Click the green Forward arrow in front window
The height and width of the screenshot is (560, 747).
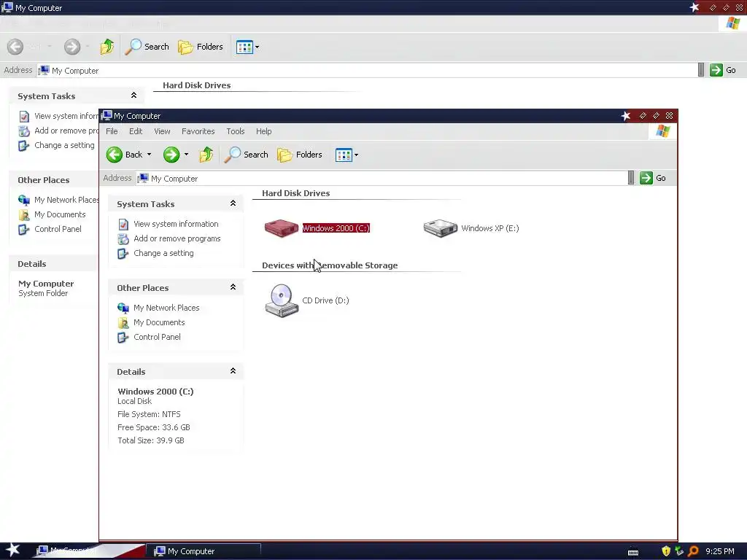tap(171, 155)
